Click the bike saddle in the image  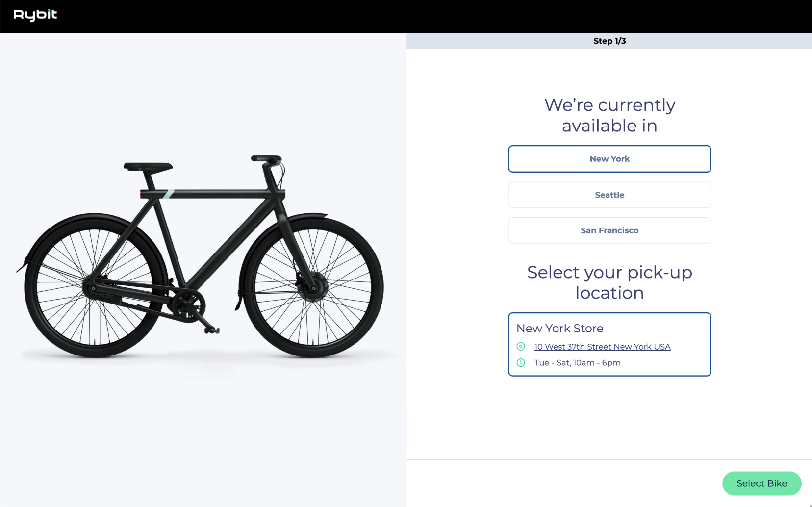coord(148,167)
